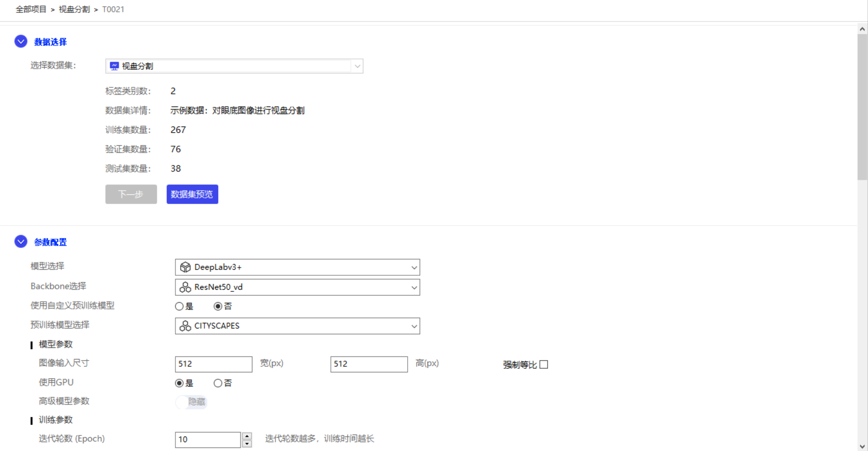Click the icon beside CITYSCAPES
The image size is (868, 451).
(185, 326)
